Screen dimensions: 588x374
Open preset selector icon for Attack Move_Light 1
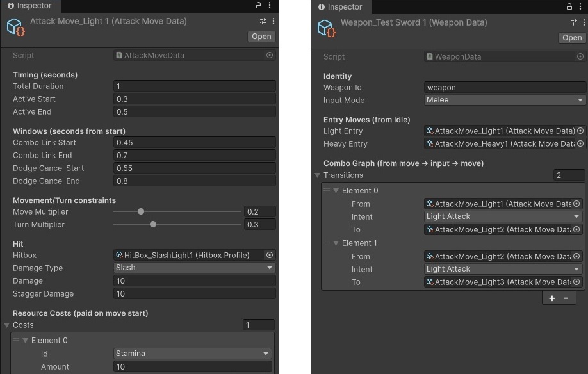pyautogui.click(x=263, y=22)
